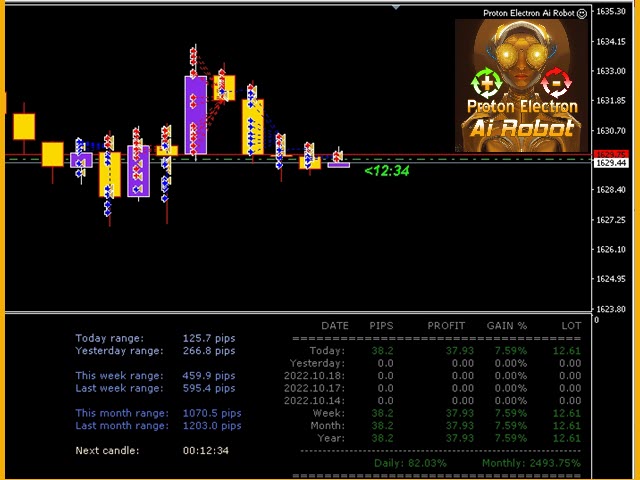This screenshot has height=480, width=640.
Task: Click the '1070.5 pips' value
Action: point(212,413)
